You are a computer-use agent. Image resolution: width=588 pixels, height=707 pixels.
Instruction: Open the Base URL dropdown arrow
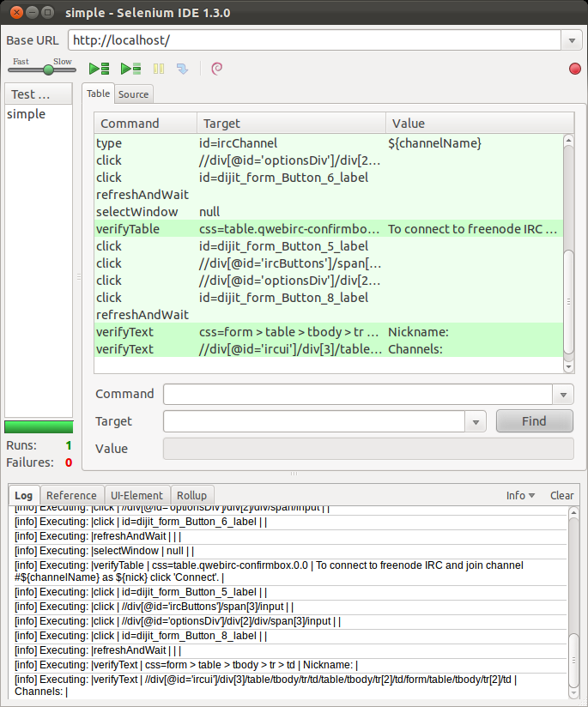click(572, 40)
